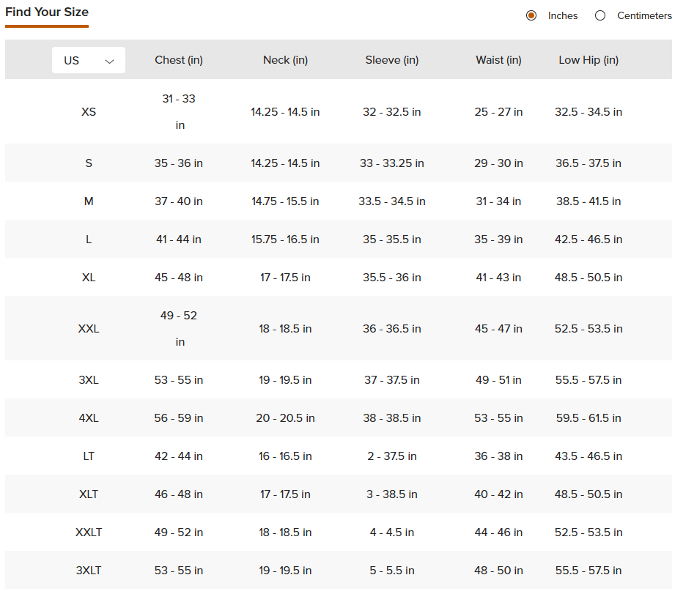Click S waist value 29 - 30 in

tap(498, 163)
